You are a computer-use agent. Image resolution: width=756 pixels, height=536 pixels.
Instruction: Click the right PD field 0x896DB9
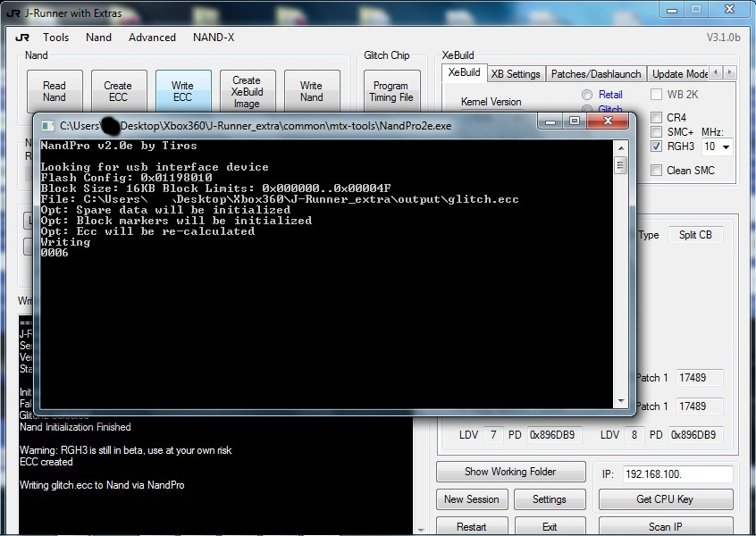click(x=696, y=435)
